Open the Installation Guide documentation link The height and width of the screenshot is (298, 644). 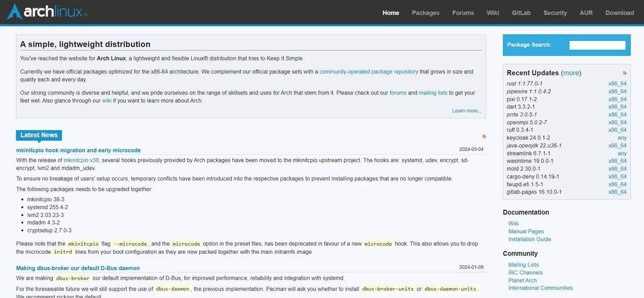tap(529, 239)
